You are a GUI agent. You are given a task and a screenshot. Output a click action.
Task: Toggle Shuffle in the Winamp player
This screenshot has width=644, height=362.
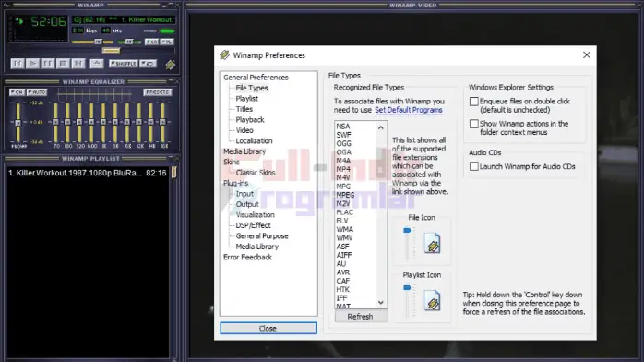click(124, 64)
